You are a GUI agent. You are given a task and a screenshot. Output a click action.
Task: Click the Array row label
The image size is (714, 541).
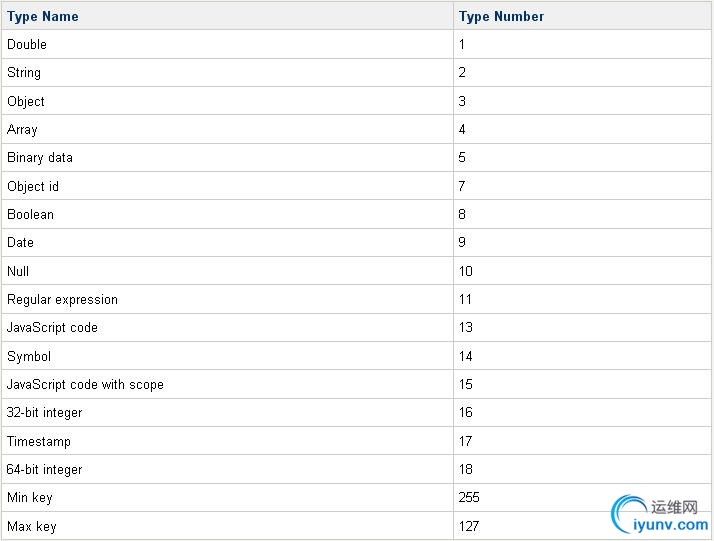tap(22, 129)
